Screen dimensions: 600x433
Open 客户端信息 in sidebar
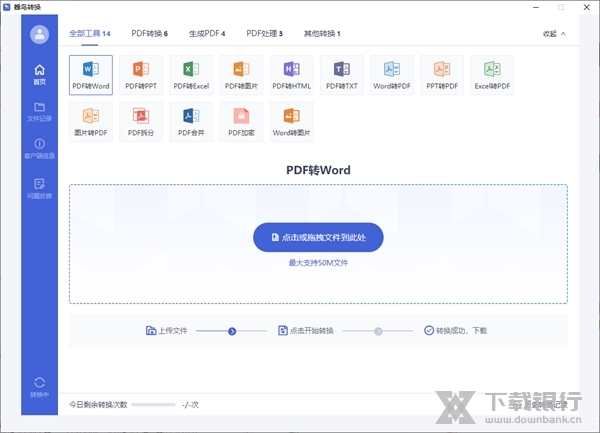39,148
